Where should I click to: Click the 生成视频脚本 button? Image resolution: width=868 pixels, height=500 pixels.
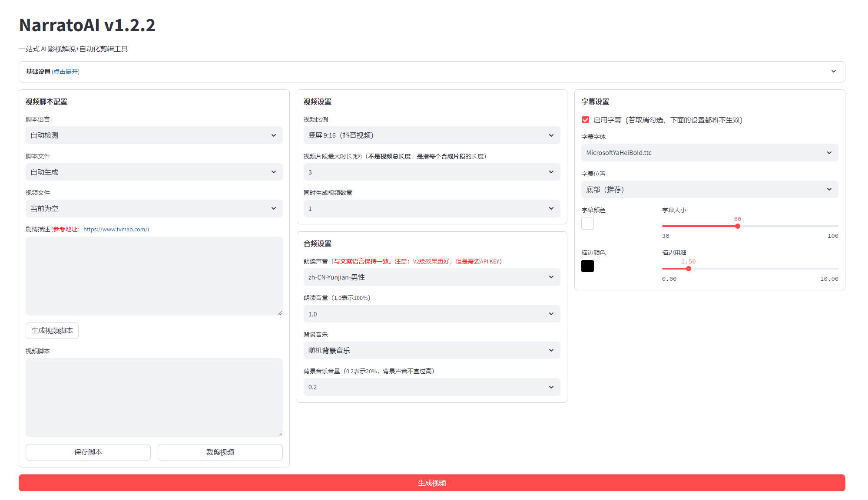(x=52, y=331)
